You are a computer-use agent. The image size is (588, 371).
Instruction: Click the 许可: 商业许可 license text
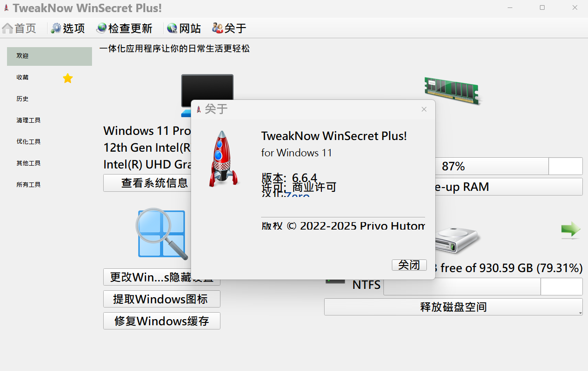coord(299,187)
